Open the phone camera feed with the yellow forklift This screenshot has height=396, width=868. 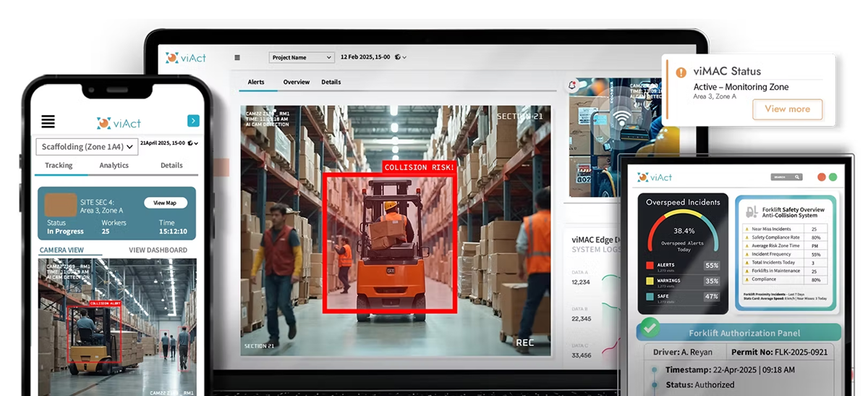117,327
